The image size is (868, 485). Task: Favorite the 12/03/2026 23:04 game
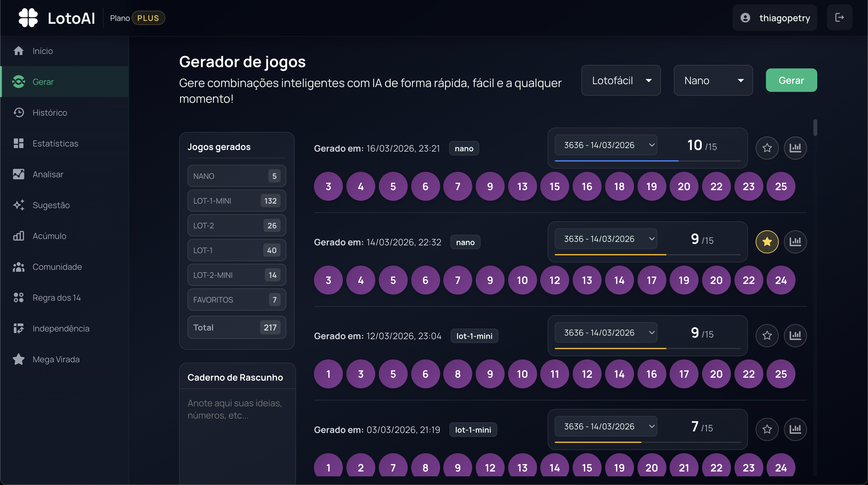tap(767, 335)
